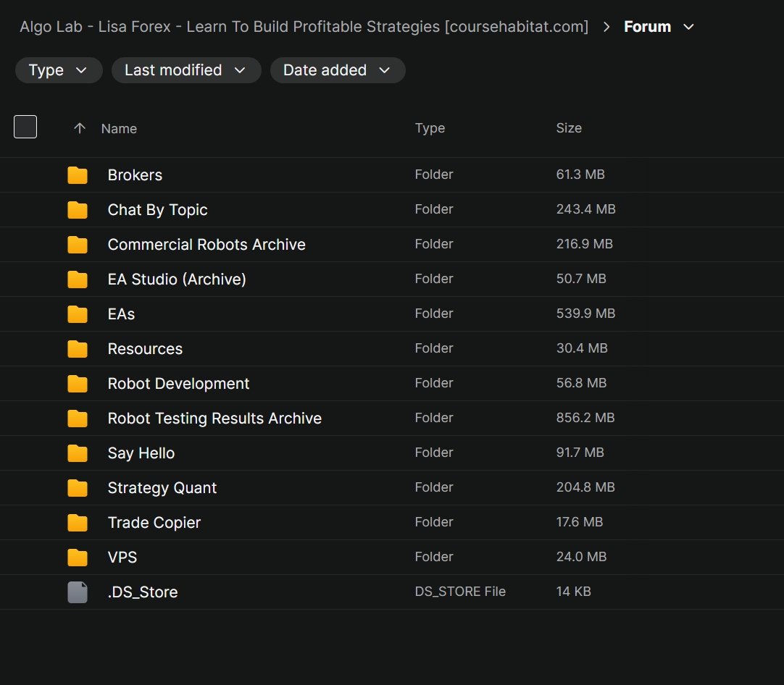
Task: Click the Strategy Quant folder icon
Action: point(78,488)
